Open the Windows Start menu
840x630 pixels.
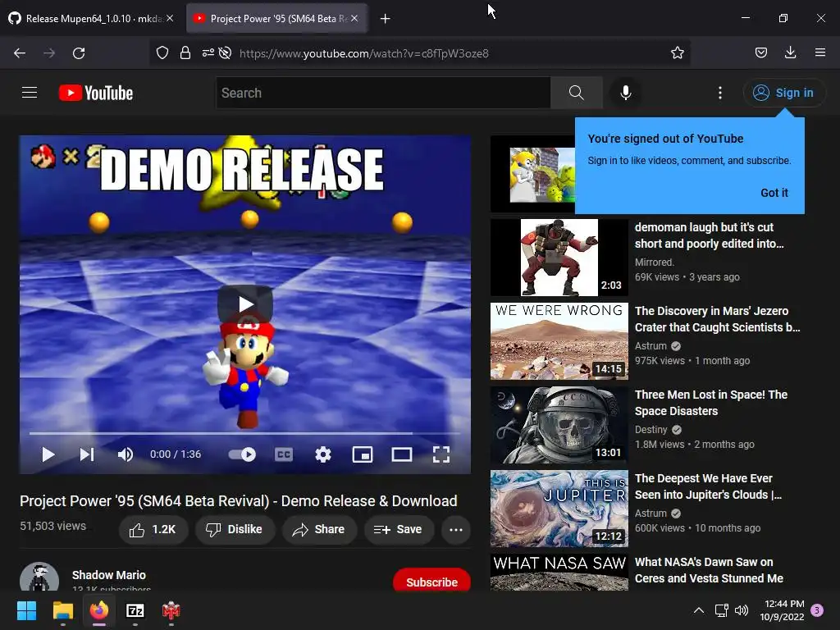[26, 610]
